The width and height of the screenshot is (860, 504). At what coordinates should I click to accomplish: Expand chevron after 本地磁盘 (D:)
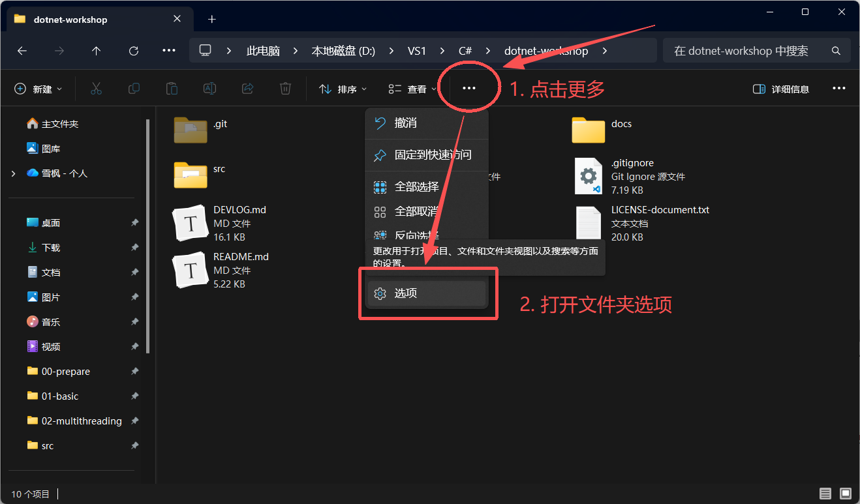pyautogui.click(x=392, y=51)
